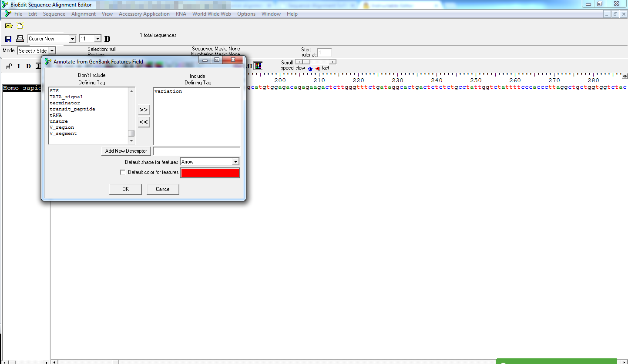Click the Start ruler at input field
This screenshot has width=628, height=364.
click(324, 53)
